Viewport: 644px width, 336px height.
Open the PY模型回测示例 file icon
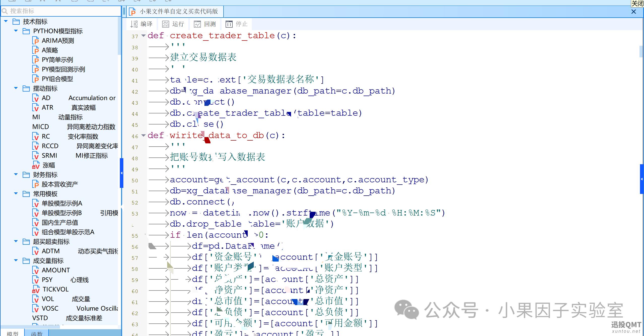click(x=35, y=69)
